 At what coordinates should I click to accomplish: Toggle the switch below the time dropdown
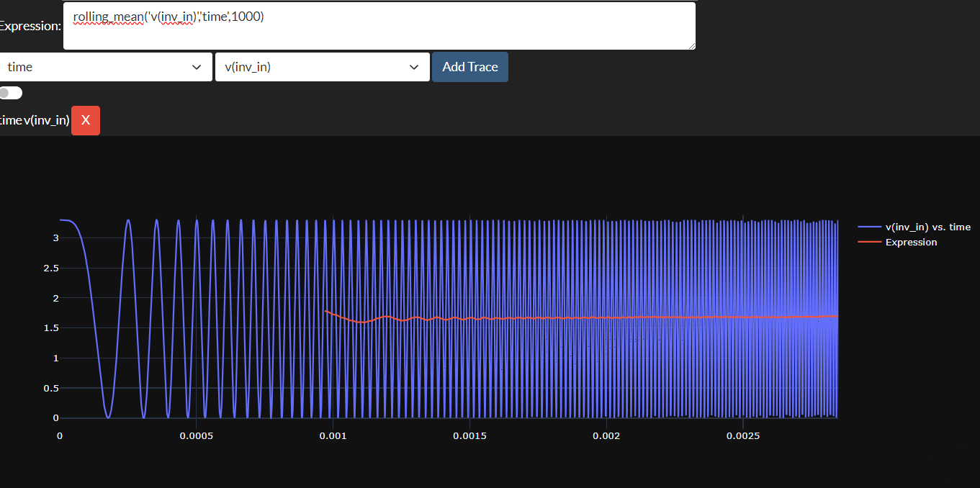coord(11,93)
